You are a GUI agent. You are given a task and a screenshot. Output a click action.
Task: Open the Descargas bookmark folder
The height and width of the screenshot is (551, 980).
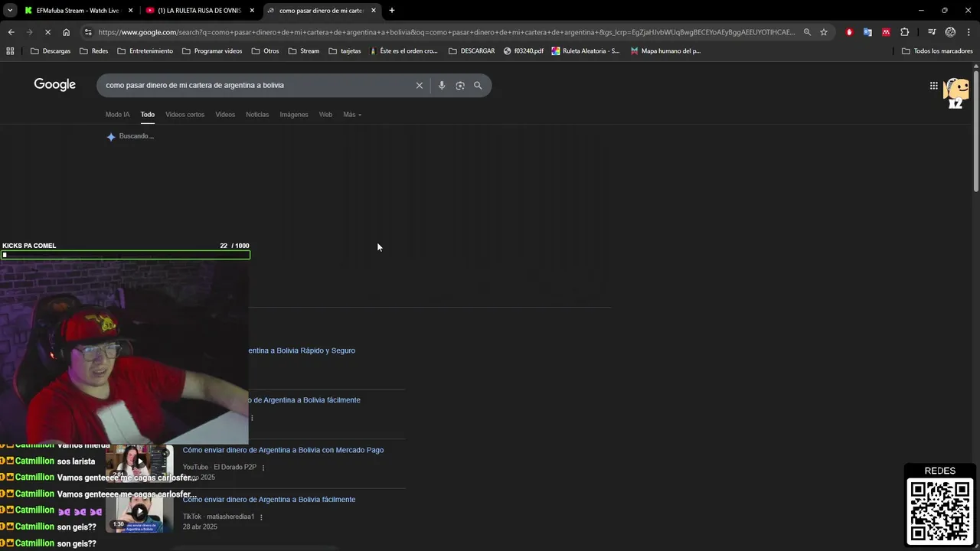coord(51,51)
